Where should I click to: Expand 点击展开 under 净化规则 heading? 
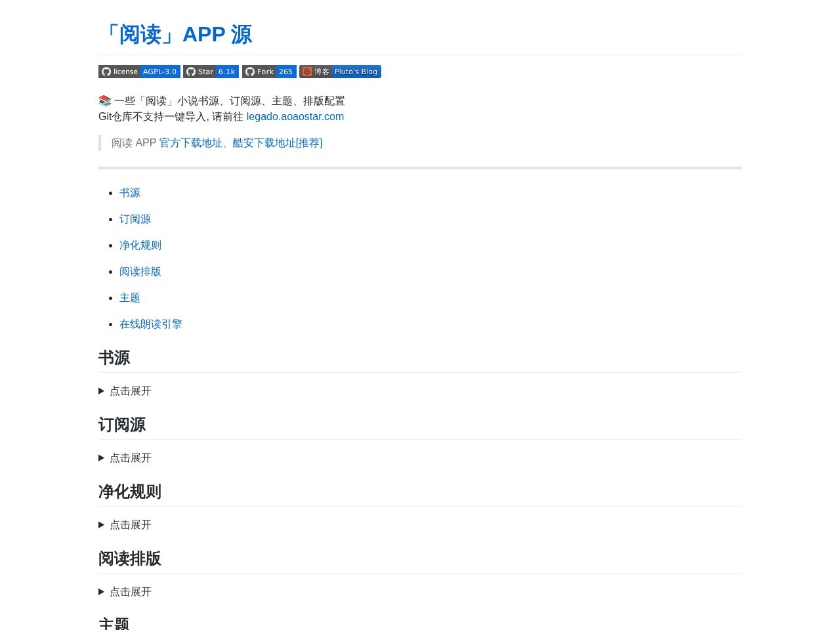[x=125, y=525]
